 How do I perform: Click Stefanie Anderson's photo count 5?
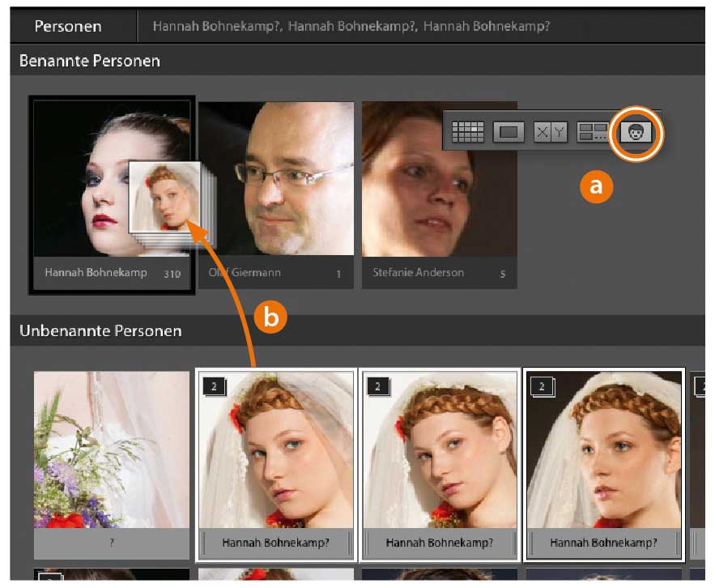tap(503, 274)
